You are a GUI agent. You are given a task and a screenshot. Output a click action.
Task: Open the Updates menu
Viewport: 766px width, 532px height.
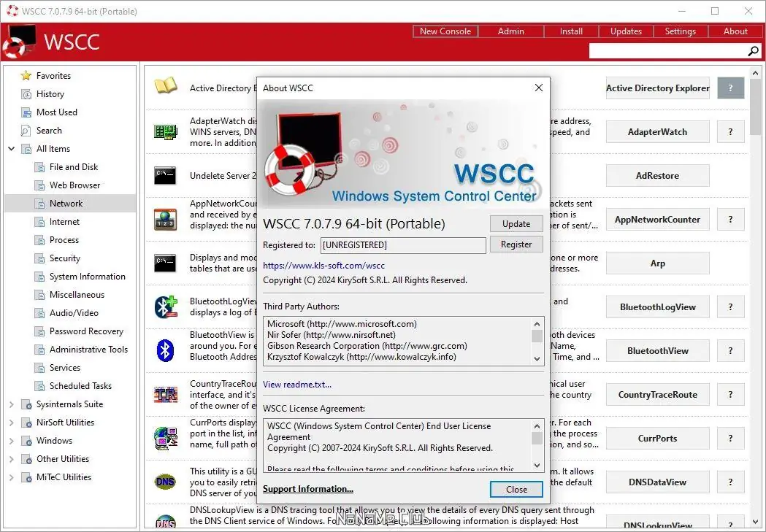click(626, 31)
